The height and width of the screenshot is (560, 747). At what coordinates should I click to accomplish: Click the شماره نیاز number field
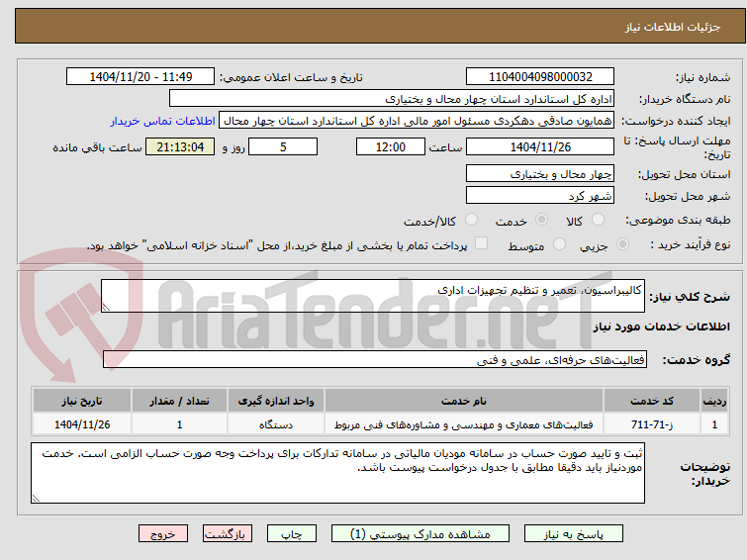pos(540,77)
